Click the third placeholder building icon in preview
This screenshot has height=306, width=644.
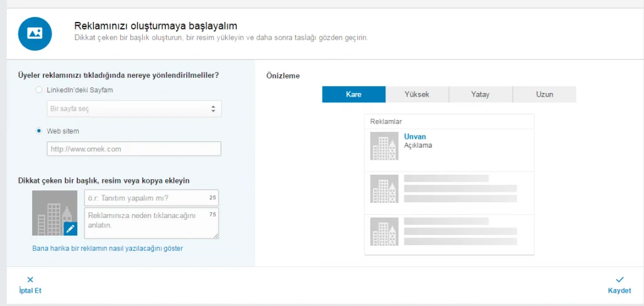(384, 231)
